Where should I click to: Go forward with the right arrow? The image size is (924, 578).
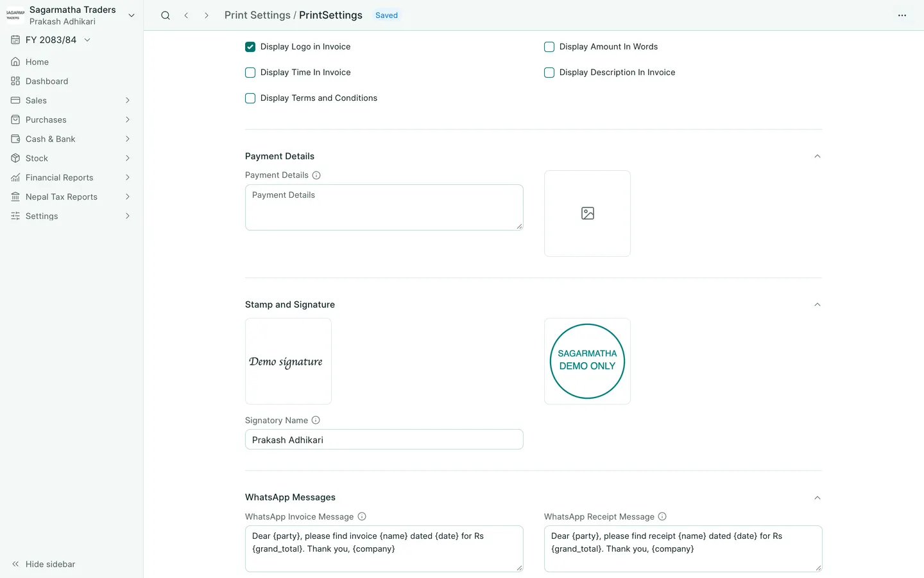coord(207,15)
